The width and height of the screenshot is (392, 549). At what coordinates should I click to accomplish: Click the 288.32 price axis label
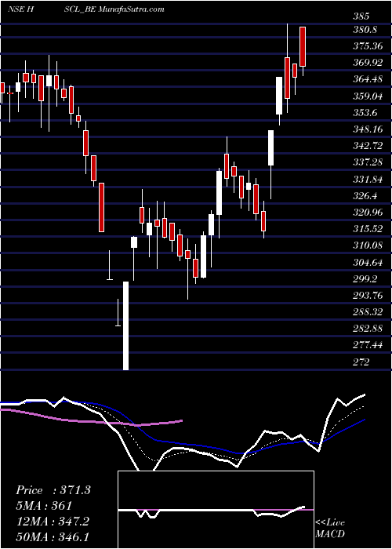point(368,312)
